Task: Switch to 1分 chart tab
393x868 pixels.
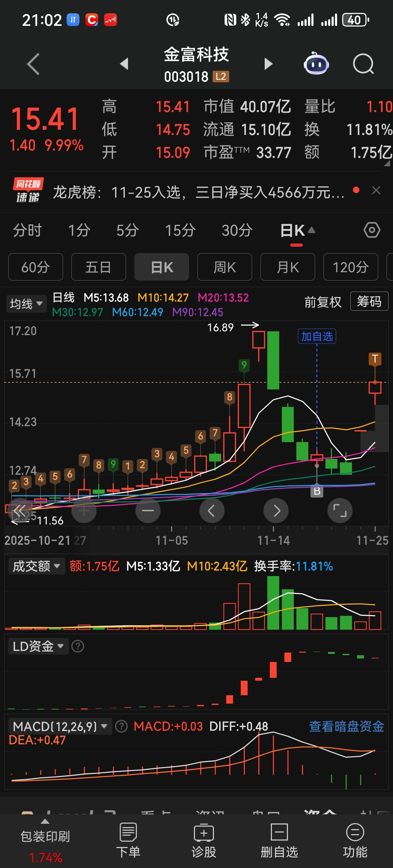Action: click(79, 231)
